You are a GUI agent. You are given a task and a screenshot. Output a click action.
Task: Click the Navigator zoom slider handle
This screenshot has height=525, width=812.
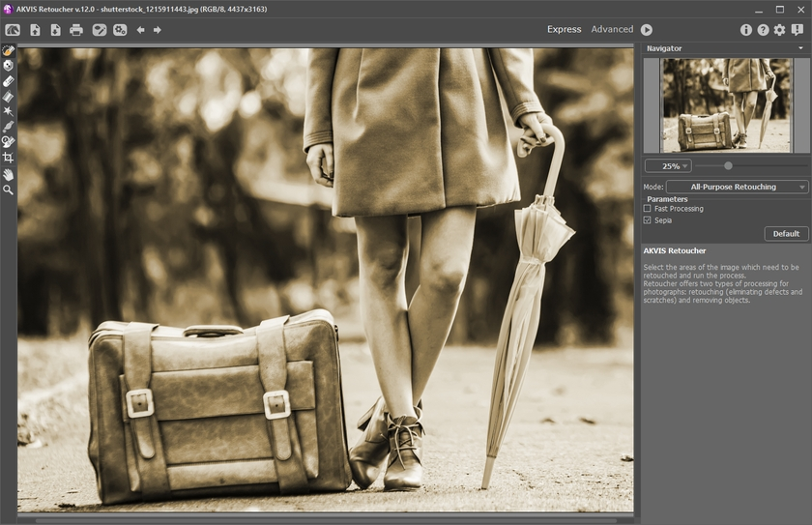pyautogui.click(x=728, y=165)
